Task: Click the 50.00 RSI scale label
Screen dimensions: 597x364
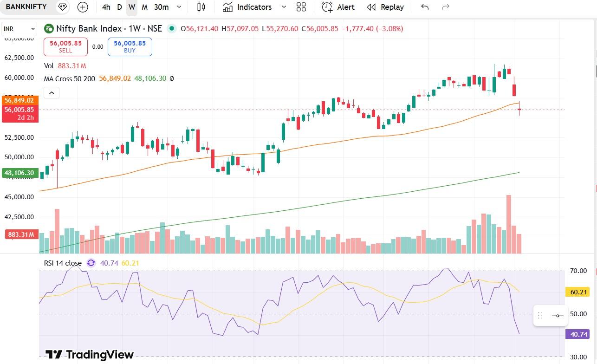Action: 578,314
